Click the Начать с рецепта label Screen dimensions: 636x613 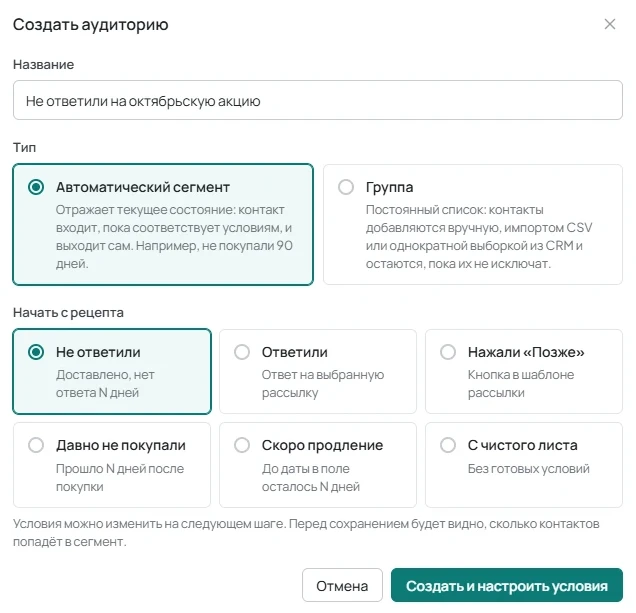pos(68,312)
